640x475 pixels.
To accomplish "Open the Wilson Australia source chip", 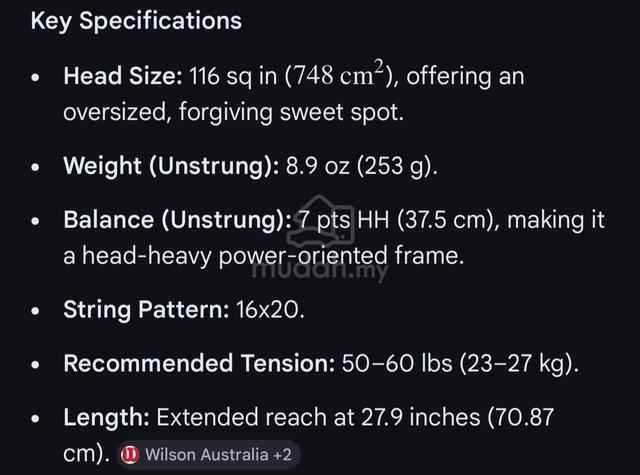I will [x=209, y=454].
